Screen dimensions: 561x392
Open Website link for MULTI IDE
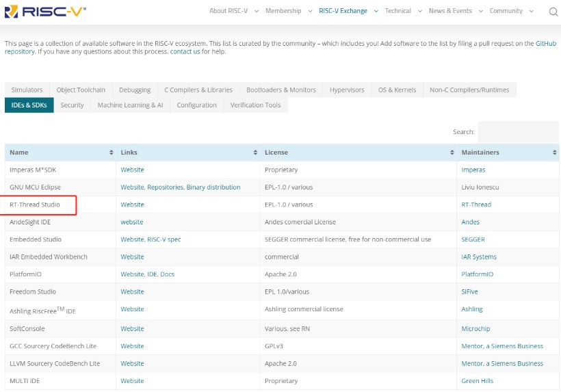click(x=132, y=381)
